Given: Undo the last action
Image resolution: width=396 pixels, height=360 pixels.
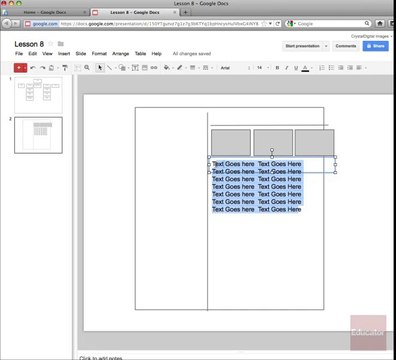Looking at the screenshot, I should [x=33, y=68].
